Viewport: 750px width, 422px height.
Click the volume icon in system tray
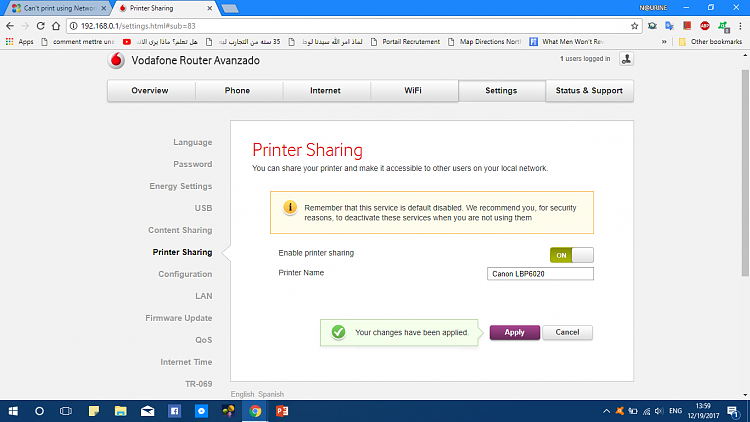point(659,411)
